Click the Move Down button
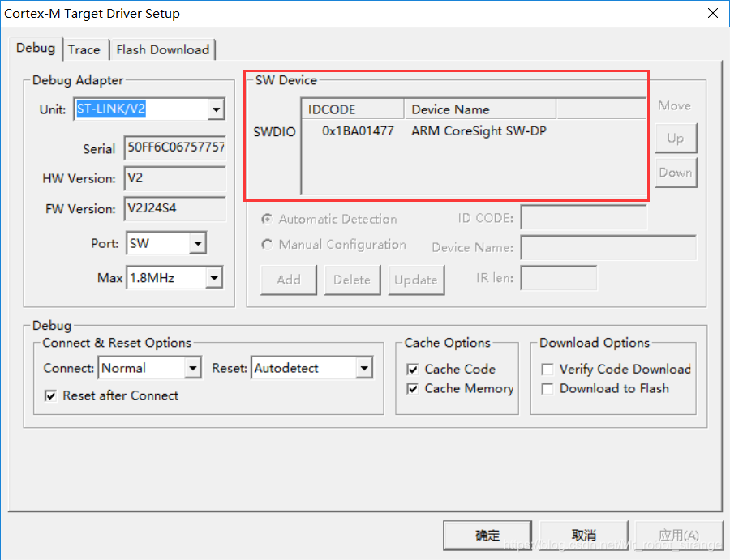This screenshot has height=560, width=730. [676, 173]
